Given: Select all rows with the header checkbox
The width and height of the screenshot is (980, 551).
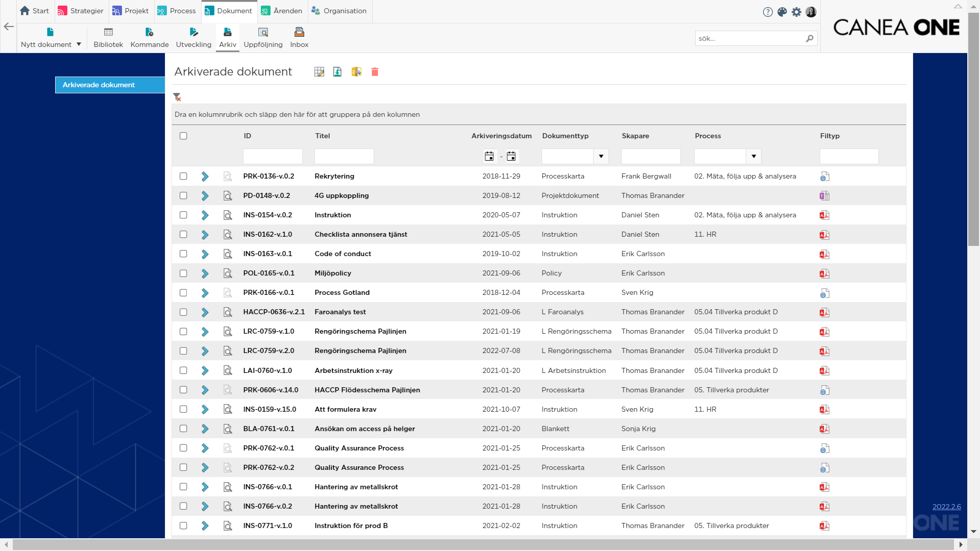Looking at the screenshot, I should [x=184, y=136].
